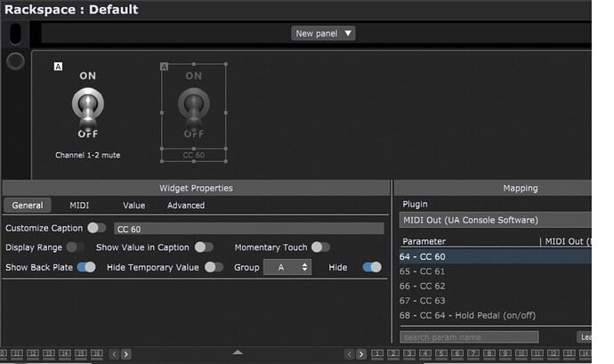Click the rack screw circle on left edge
This screenshot has height=364, width=614.
tap(15, 61)
